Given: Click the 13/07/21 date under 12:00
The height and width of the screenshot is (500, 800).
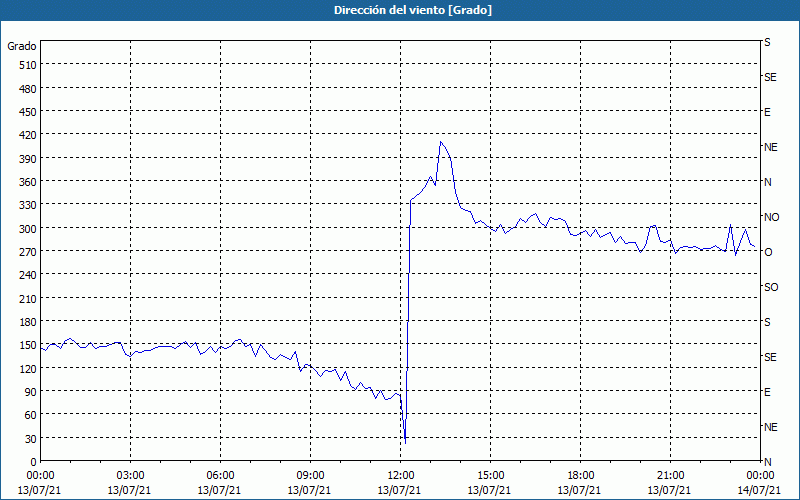Looking at the screenshot, I should 399,490.
